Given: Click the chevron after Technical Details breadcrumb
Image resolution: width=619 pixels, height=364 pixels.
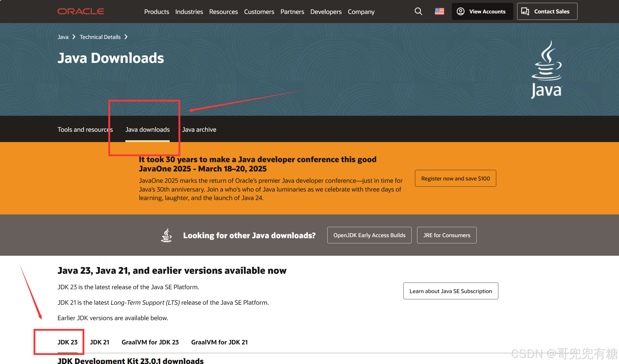Looking at the screenshot, I should [126, 37].
